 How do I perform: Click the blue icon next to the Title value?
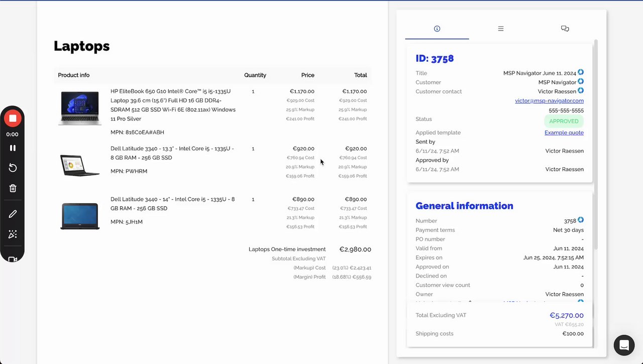581,72
